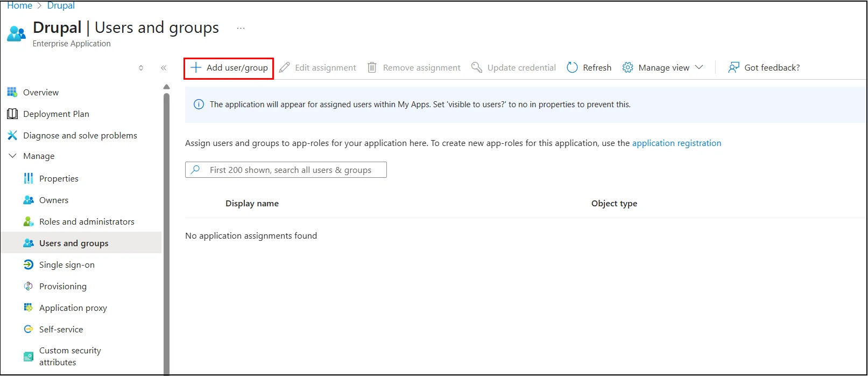The height and width of the screenshot is (376, 868).
Task: Click the Properties bars icon
Action: [29, 178]
